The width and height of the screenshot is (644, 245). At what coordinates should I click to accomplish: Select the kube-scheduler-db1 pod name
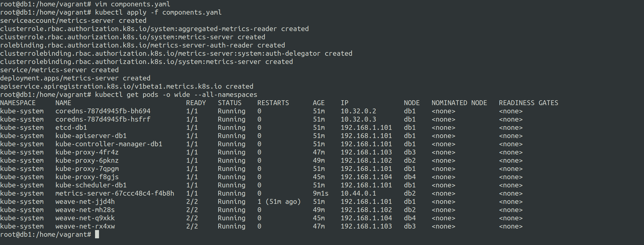(91, 185)
